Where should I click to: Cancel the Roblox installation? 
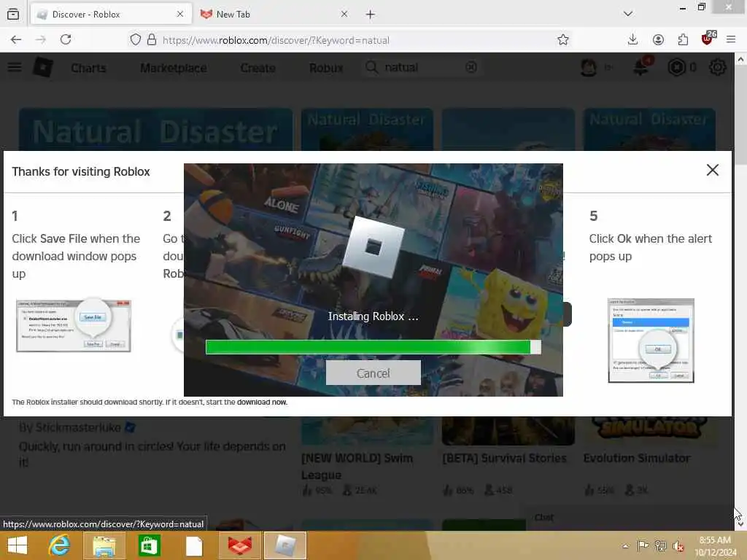[373, 373]
